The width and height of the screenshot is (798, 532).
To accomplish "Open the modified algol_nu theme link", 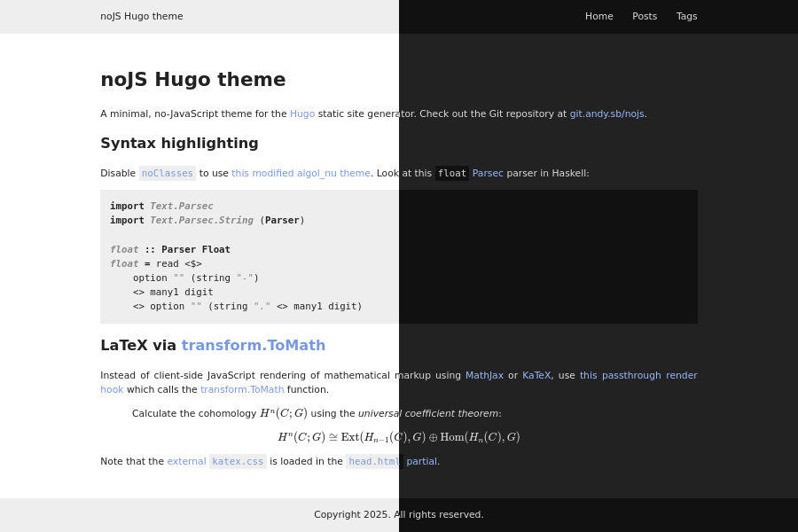I will [301, 173].
